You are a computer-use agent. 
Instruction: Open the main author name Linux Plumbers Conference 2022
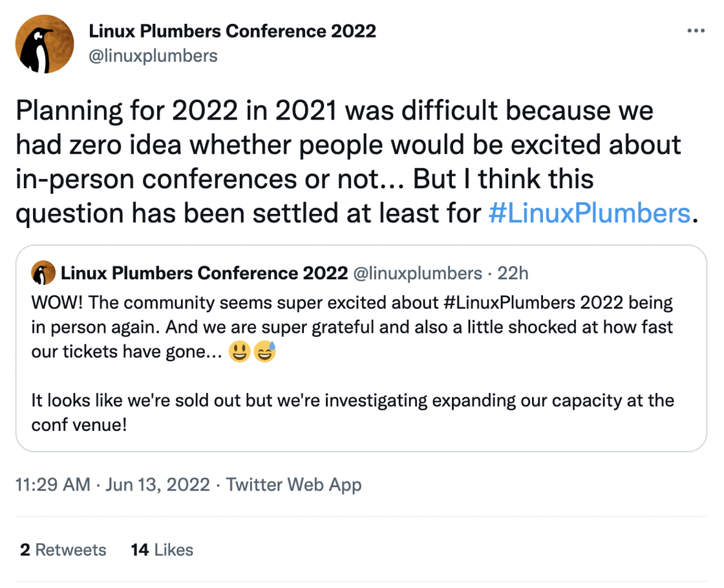232,31
